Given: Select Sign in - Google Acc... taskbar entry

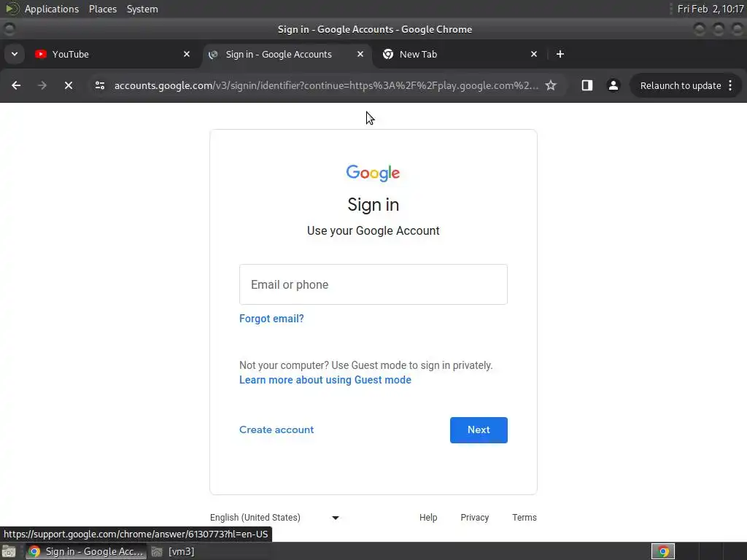Looking at the screenshot, I should (x=86, y=551).
